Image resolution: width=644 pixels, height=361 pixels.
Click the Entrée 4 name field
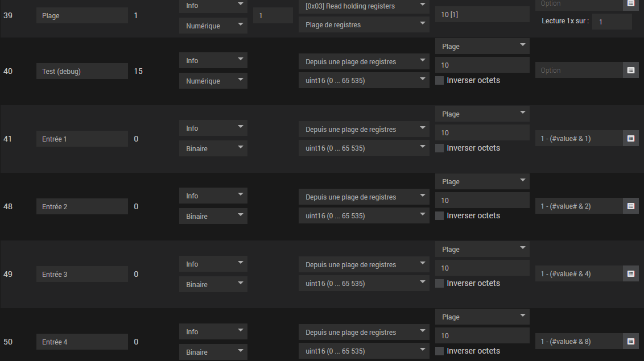(x=82, y=342)
